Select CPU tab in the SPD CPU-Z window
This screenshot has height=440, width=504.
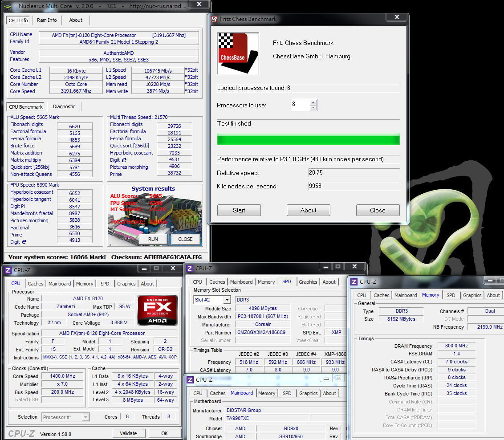[197, 281]
